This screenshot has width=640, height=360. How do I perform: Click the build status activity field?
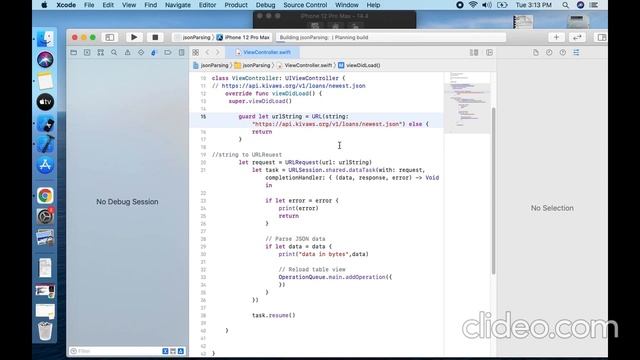[x=391, y=37]
